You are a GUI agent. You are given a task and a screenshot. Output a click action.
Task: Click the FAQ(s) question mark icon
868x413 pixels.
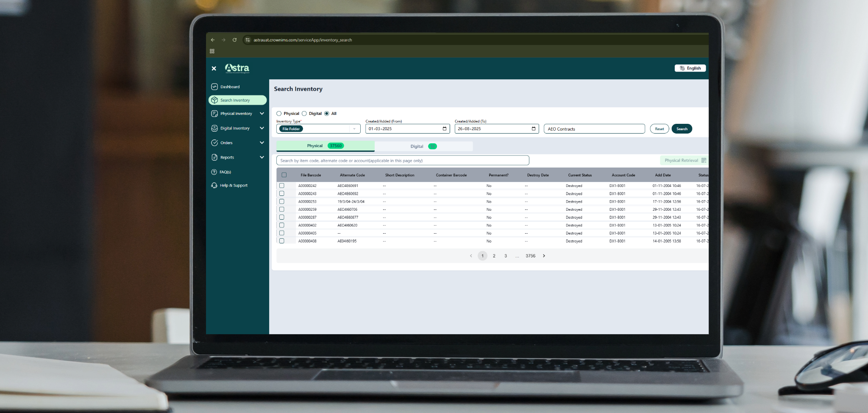click(214, 172)
